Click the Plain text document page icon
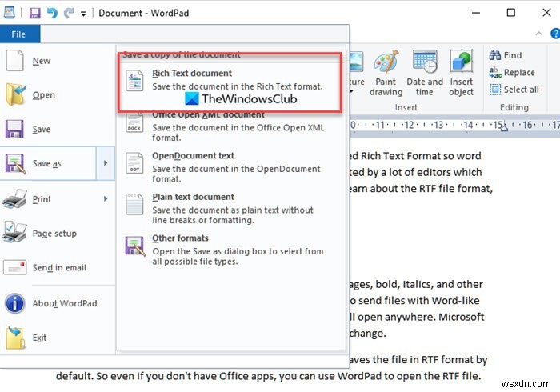 tap(134, 204)
